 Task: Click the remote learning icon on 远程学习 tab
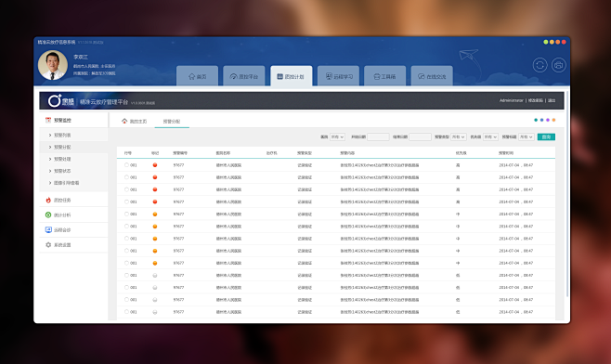[329, 76]
